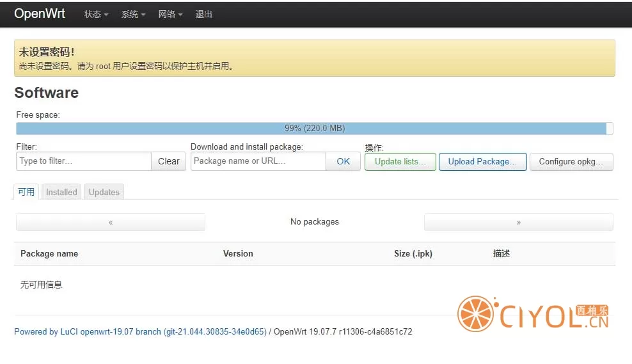
Task: Click the Upload Package button
Action: coord(482,162)
